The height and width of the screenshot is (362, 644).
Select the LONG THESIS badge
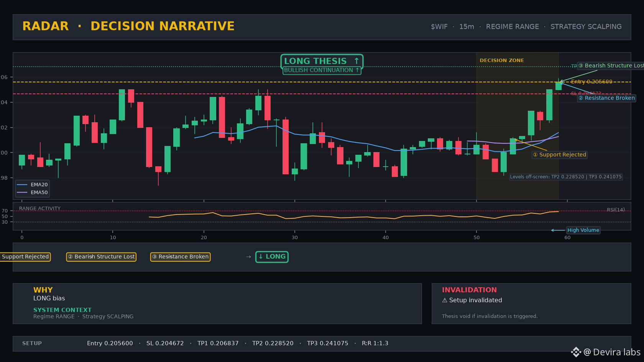(322, 61)
